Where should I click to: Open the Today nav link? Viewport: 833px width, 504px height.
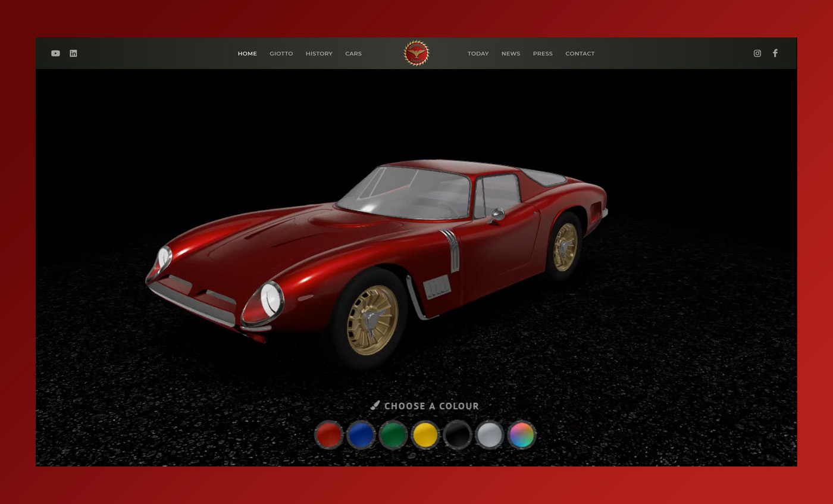(x=478, y=54)
